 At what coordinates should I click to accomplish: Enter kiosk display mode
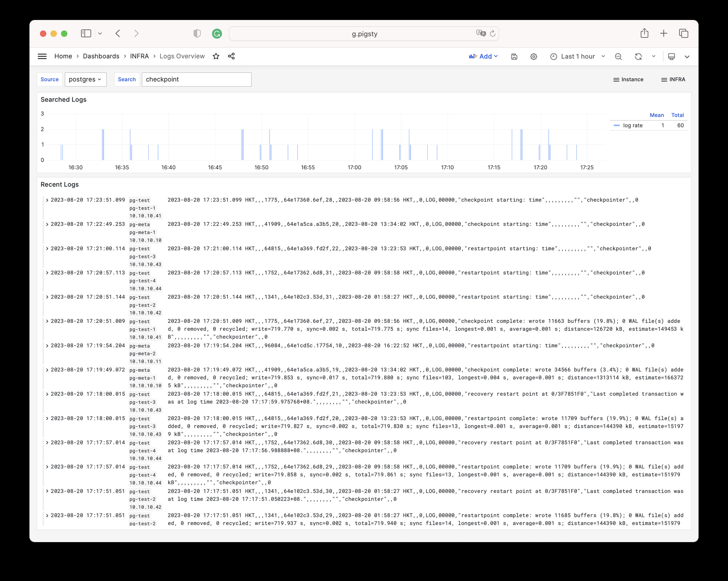click(x=672, y=56)
